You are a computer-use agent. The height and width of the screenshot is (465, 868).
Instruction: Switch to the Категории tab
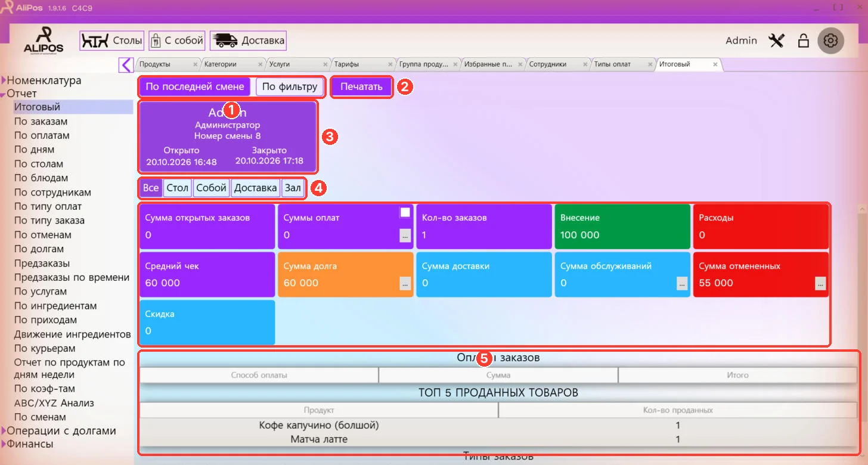(232, 64)
